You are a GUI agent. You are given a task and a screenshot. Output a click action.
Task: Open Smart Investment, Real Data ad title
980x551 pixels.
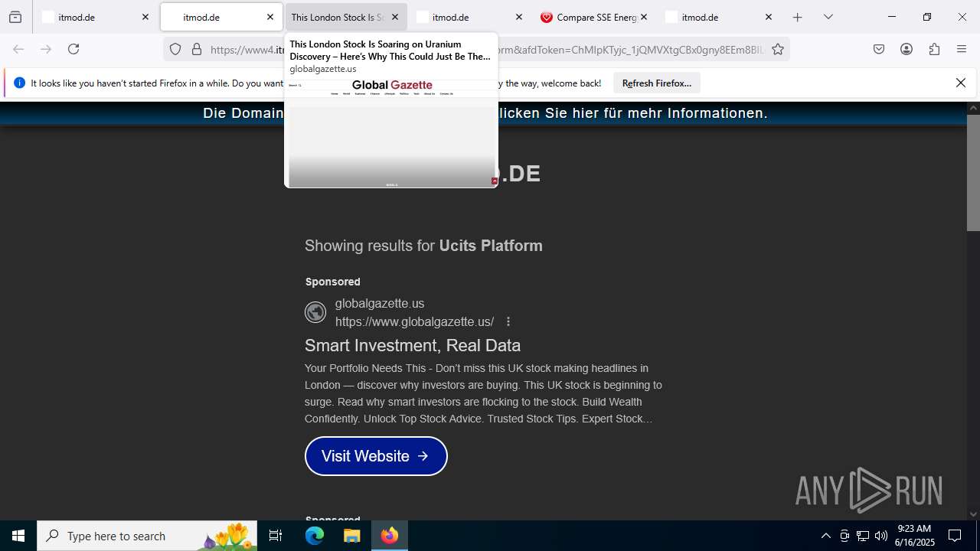coord(413,345)
